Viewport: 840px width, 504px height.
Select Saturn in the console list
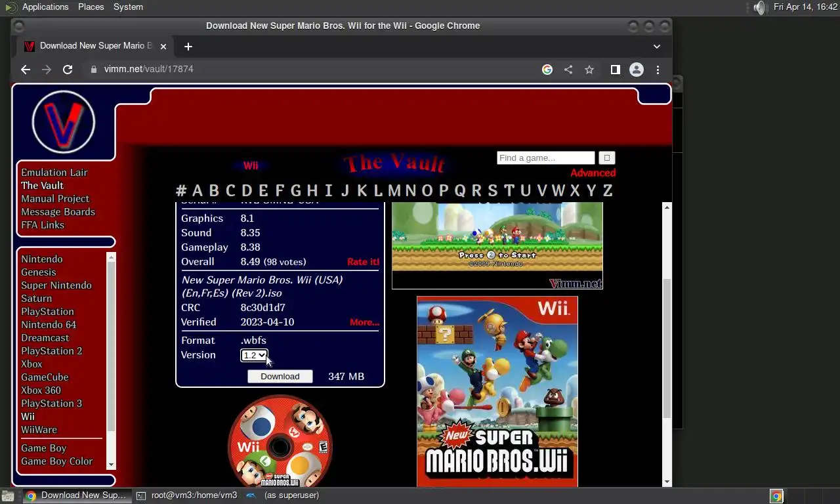pos(36,298)
